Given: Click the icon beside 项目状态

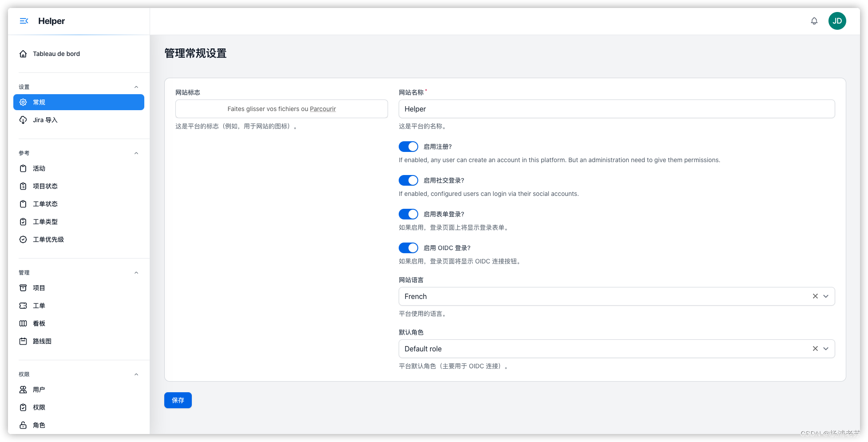Looking at the screenshot, I should 23,186.
